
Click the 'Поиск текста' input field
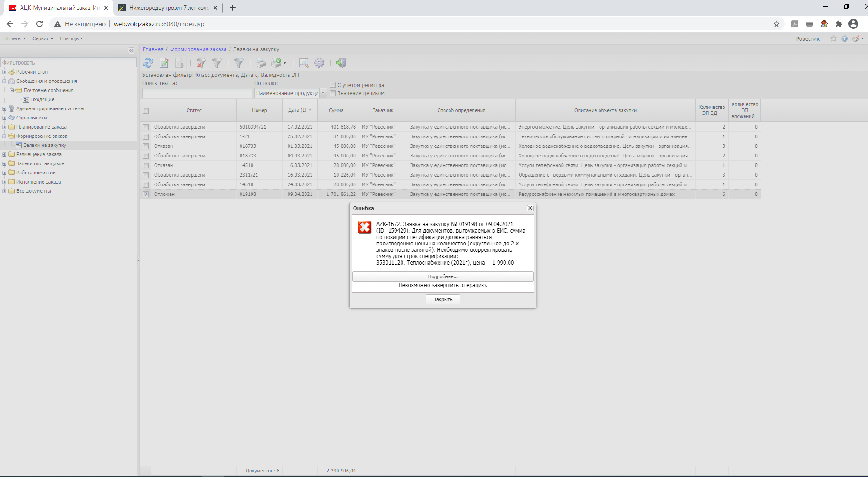click(197, 93)
